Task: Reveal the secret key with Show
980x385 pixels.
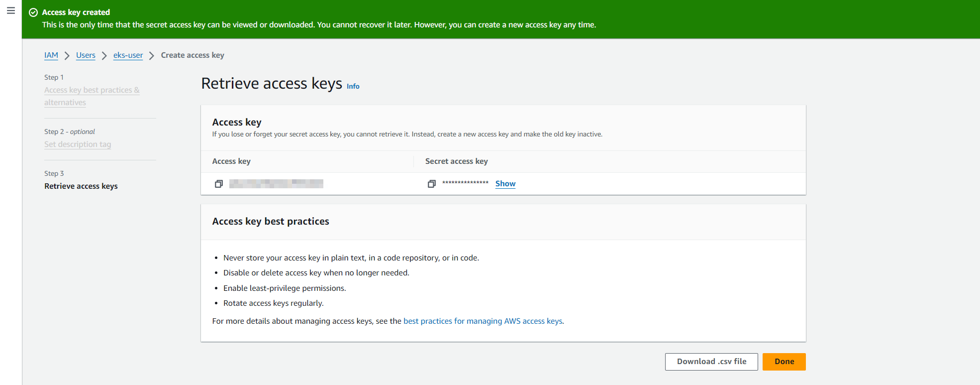Action: [505, 184]
